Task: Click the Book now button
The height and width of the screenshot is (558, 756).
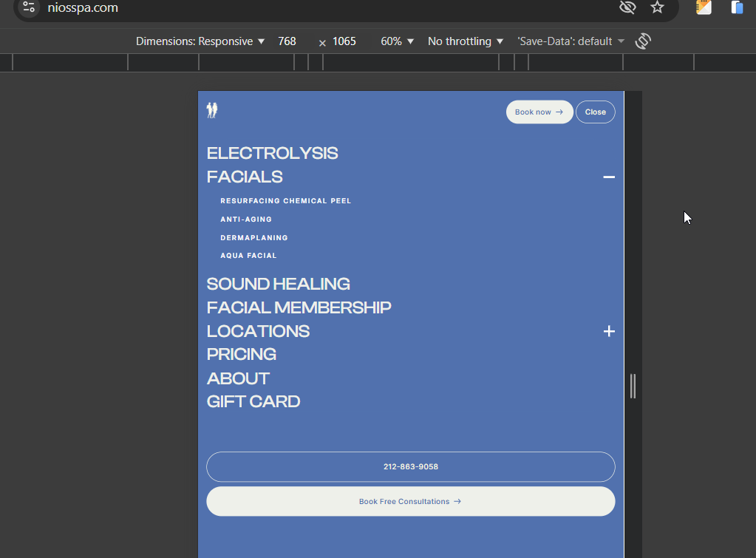Action: click(539, 112)
